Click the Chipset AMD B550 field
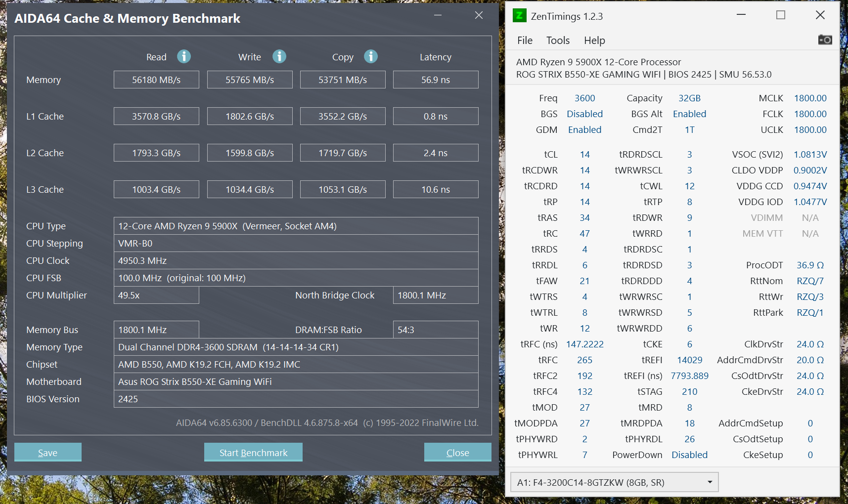The image size is (848, 504). click(296, 364)
